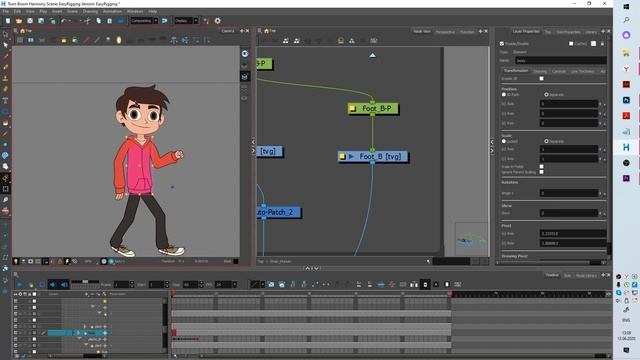This screenshot has width=640, height=360.
Task: Click the lock icon in Layer Properties header
Action: pyautogui.click(x=602, y=44)
